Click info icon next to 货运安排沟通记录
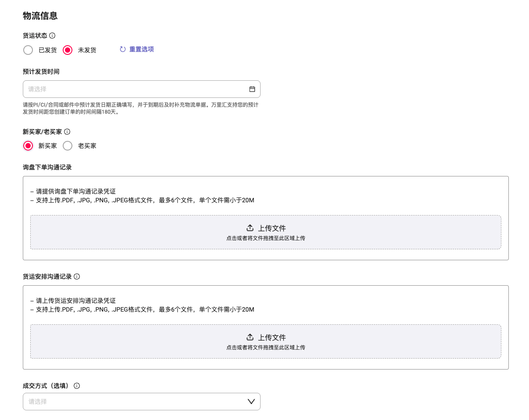Image resolution: width=529 pixels, height=420 pixels. point(77,276)
